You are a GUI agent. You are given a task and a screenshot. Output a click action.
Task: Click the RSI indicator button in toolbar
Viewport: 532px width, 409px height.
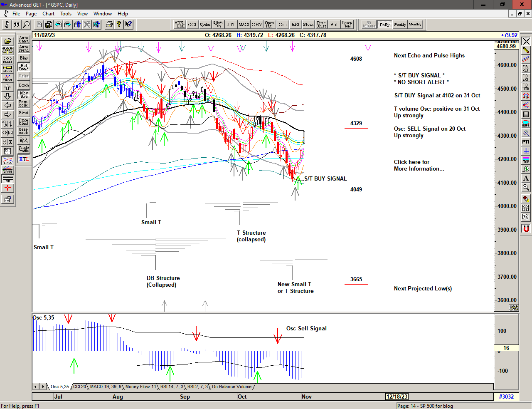pos(295,25)
